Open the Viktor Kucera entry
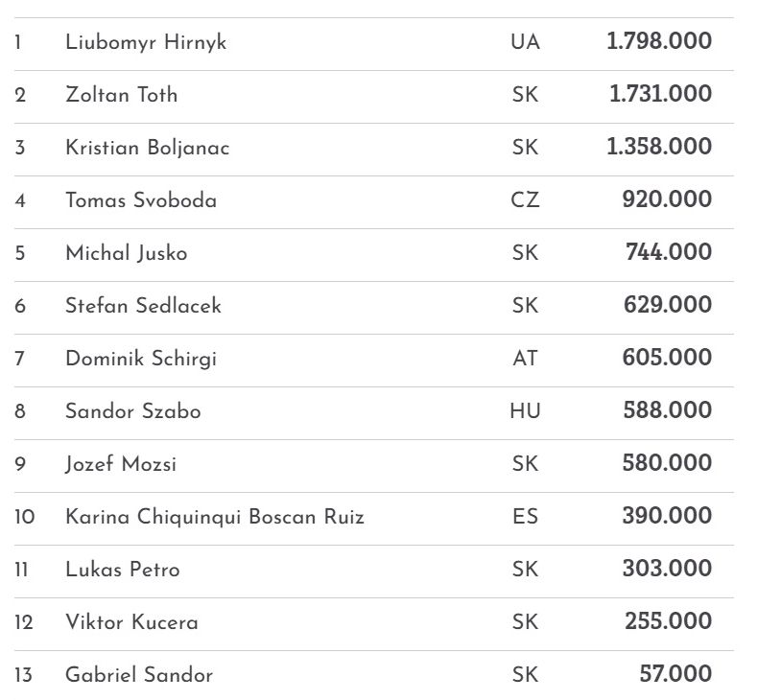 click(131, 622)
